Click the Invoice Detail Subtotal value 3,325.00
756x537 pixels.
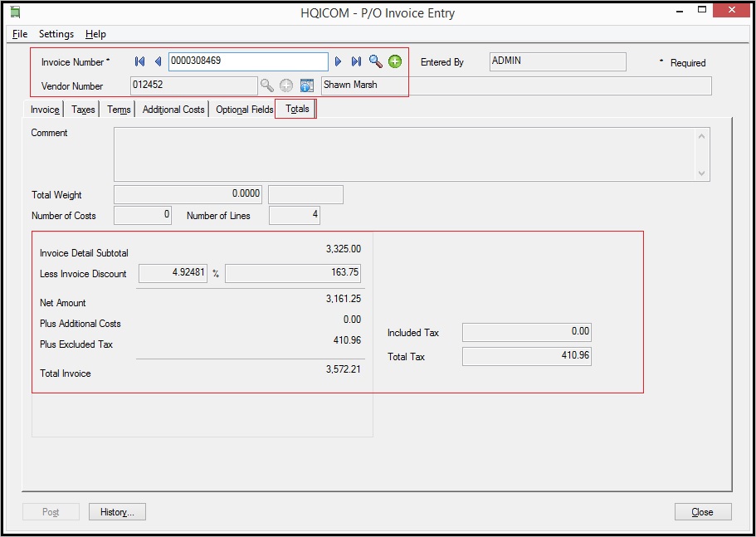pyautogui.click(x=344, y=249)
